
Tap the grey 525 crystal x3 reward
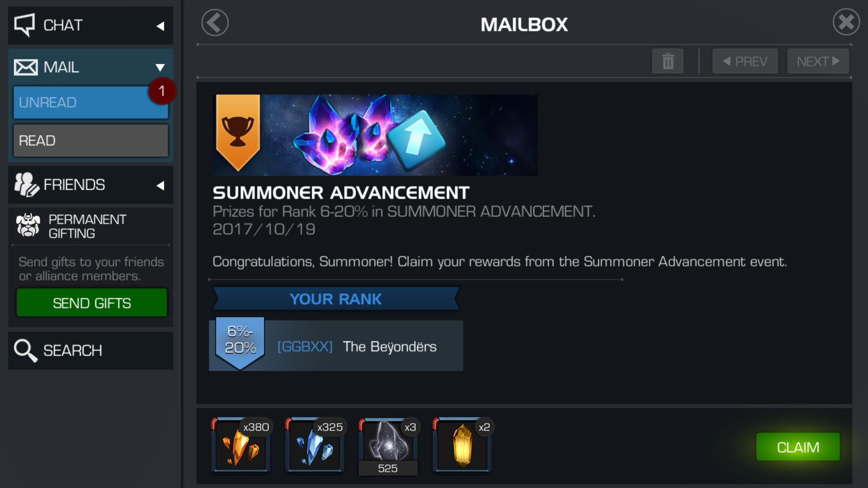click(388, 446)
